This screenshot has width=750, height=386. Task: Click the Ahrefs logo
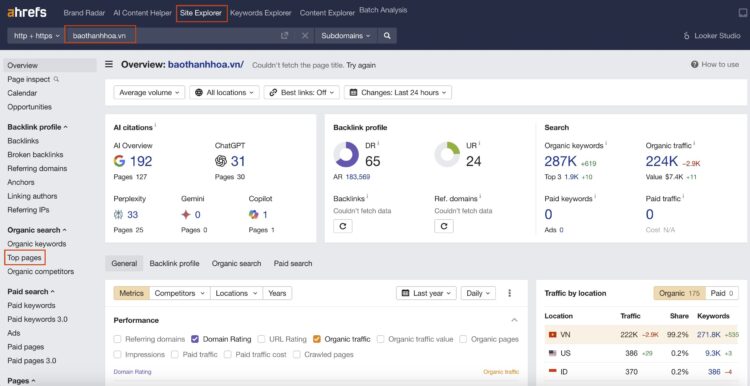(x=27, y=12)
